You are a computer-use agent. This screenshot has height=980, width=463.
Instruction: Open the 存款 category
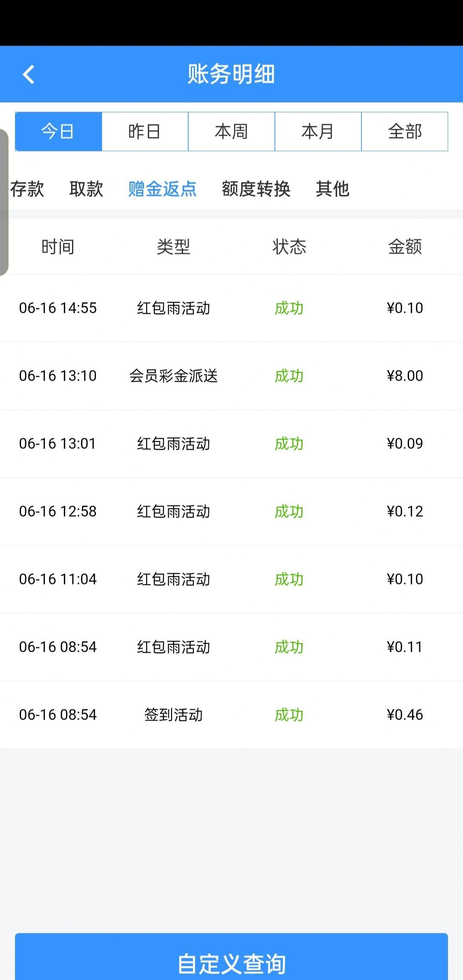click(27, 189)
